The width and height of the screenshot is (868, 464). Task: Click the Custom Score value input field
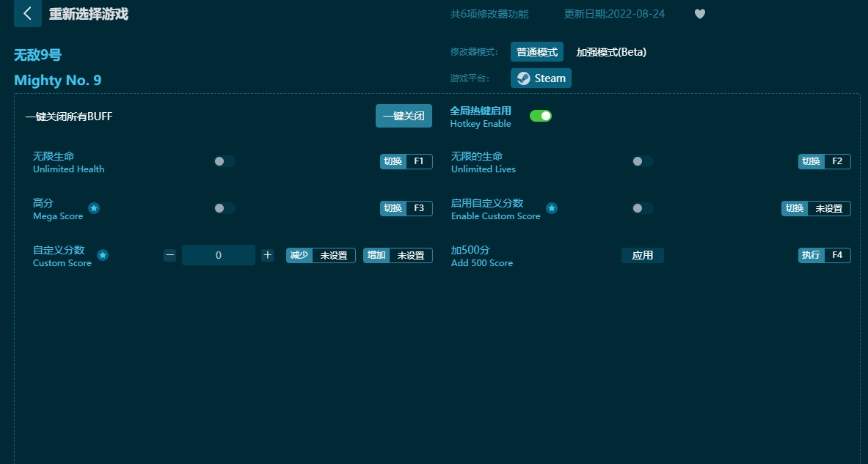click(218, 255)
